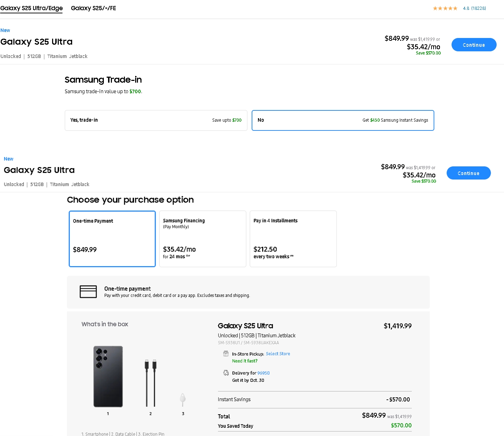Open the Galaxy S25/+/FE tab
This screenshot has height=436, width=504.
[x=93, y=8]
